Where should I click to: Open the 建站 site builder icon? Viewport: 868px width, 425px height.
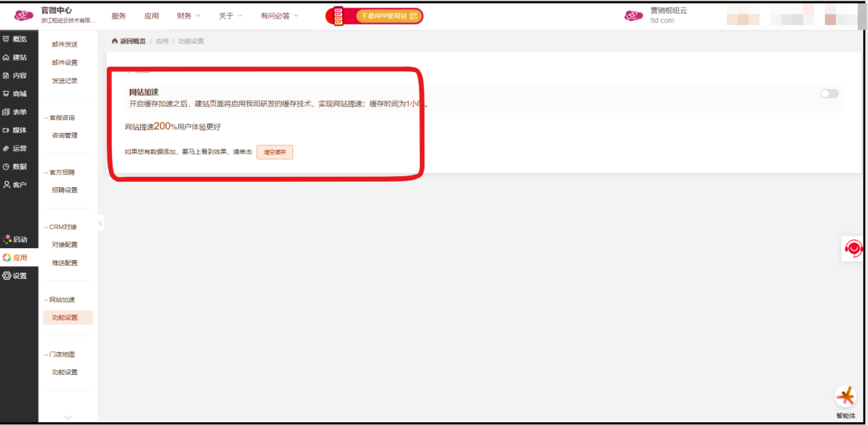click(x=6, y=58)
